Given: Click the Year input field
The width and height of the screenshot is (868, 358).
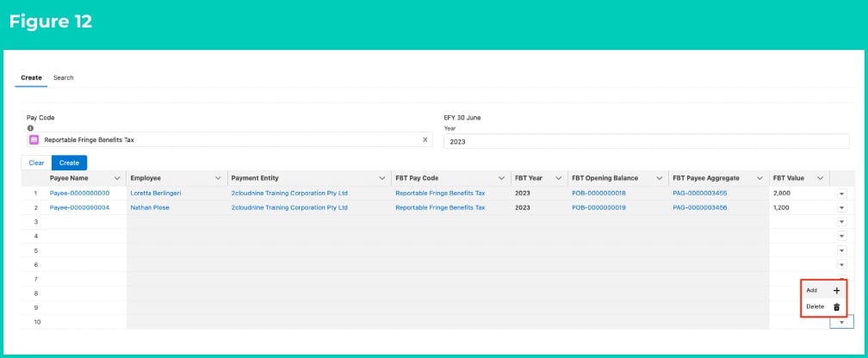Looking at the screenshot, I should pyautogui.click(x=646, y=141).
